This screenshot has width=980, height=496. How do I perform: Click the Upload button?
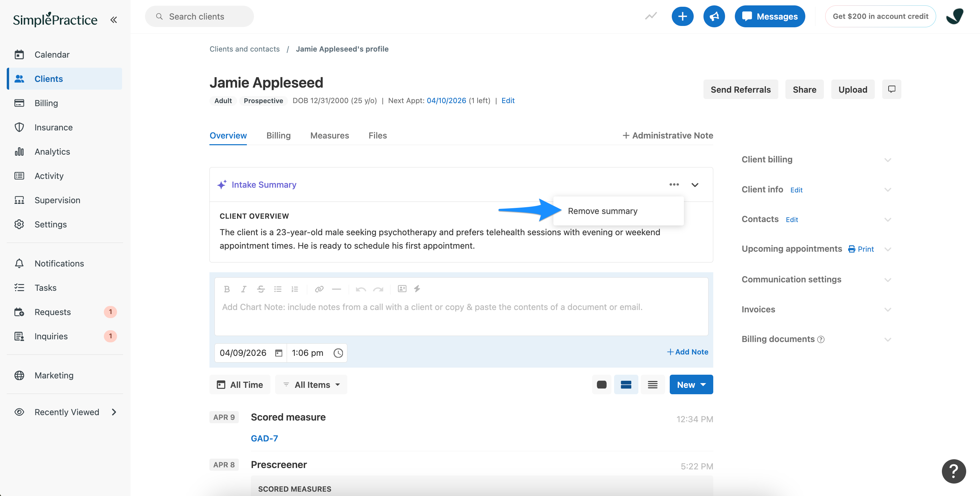pos(853,89)
